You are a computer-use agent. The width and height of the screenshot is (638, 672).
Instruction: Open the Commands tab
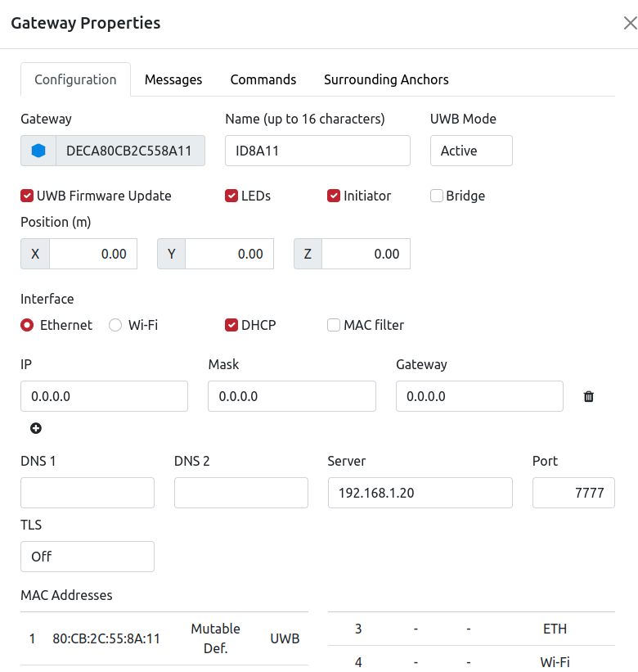263,79
